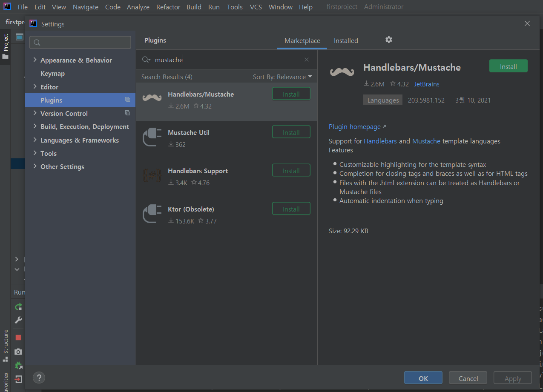The image size is (543, 392).
Task: Focus the settings search field
Action: point(80,42)
